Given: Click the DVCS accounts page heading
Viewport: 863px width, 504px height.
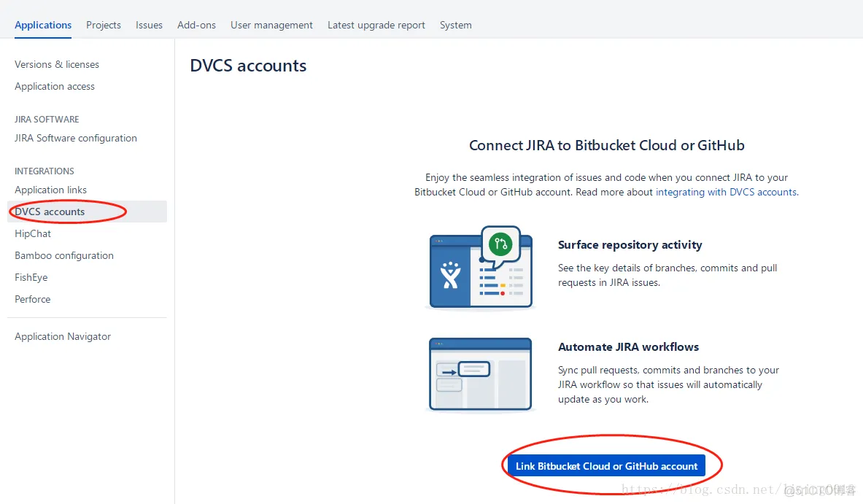Looking at the screenshot, I should (248, 66).
